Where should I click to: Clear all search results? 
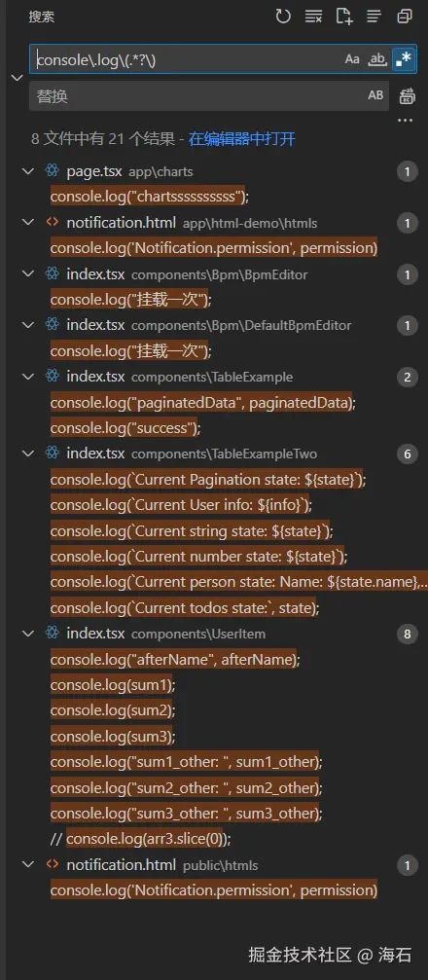coord(313,17)
